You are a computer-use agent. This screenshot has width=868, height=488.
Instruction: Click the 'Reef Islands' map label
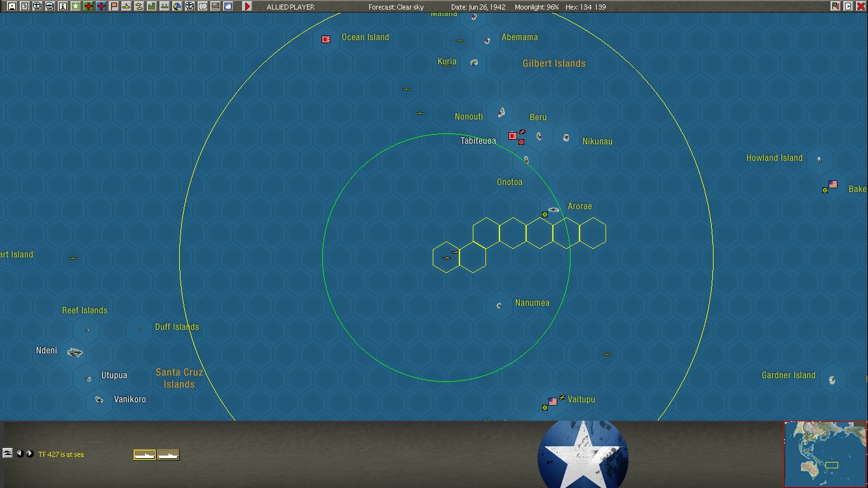tap(85, 311)
